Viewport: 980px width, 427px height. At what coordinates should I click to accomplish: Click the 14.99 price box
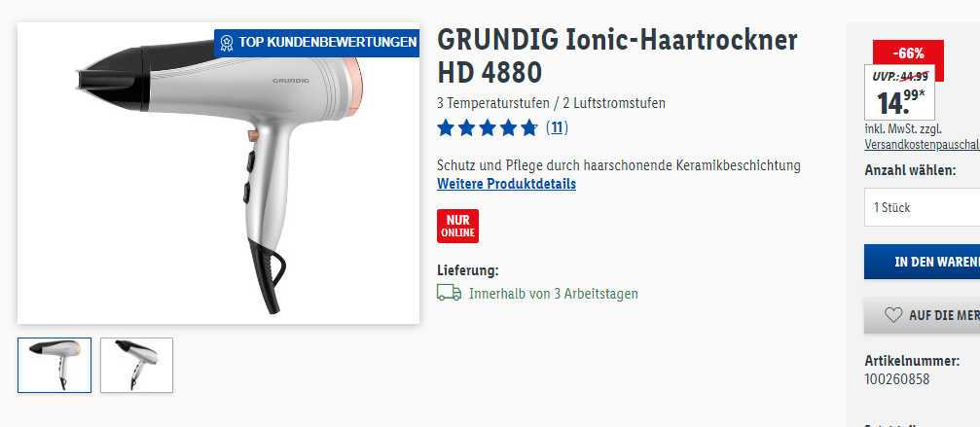[x=899, y=93]
